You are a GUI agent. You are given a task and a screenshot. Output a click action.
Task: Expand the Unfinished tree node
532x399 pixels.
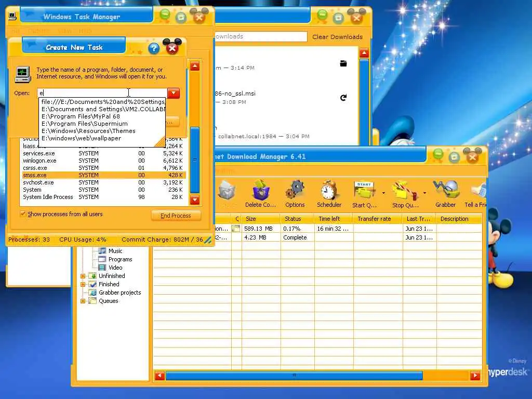point(83,276)
